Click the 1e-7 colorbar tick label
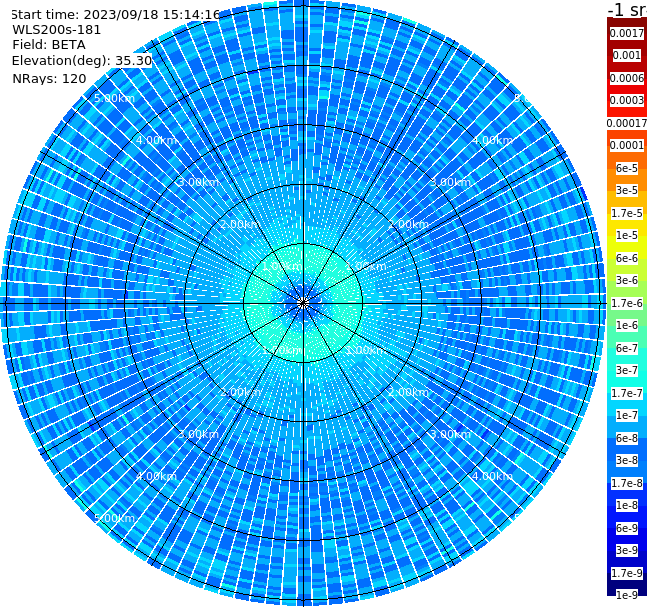647x607 pixels. [627, 415]
